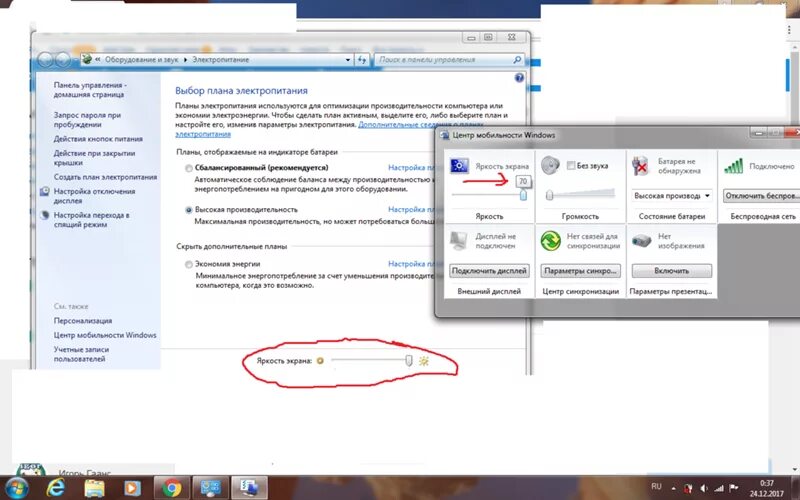This screenshot has width=800, height=500.
Task: Open 'Панель управления - домашняя страница'
Action: (90, 90)
